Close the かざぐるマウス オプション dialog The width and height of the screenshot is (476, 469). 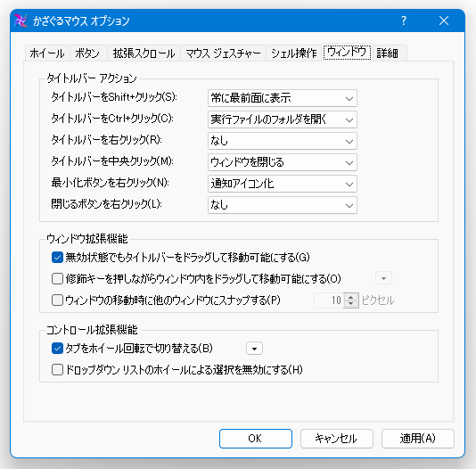(x=444, y=21)
